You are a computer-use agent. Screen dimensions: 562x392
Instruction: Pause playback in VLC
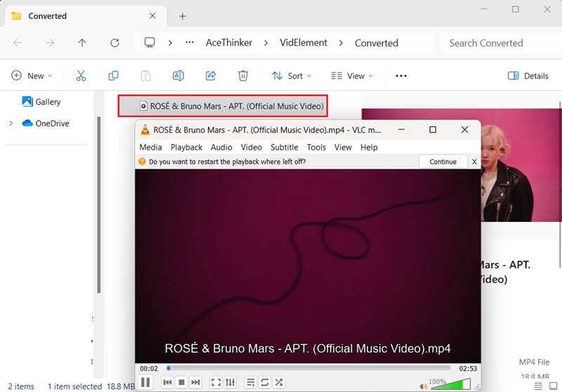click(145, 382)
